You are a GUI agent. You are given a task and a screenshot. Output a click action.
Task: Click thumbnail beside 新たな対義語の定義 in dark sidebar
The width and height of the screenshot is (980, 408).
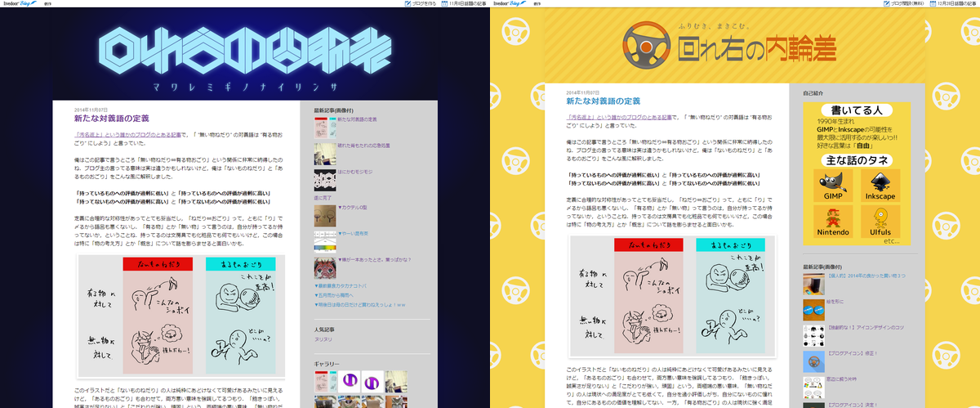324,128
